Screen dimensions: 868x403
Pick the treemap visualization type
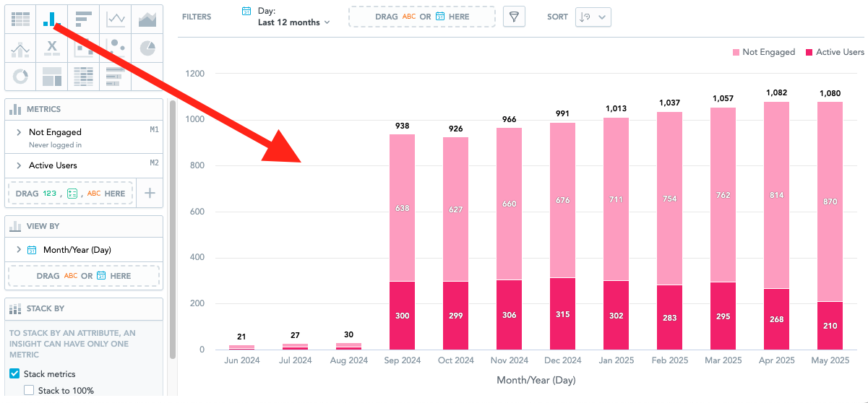52,76
